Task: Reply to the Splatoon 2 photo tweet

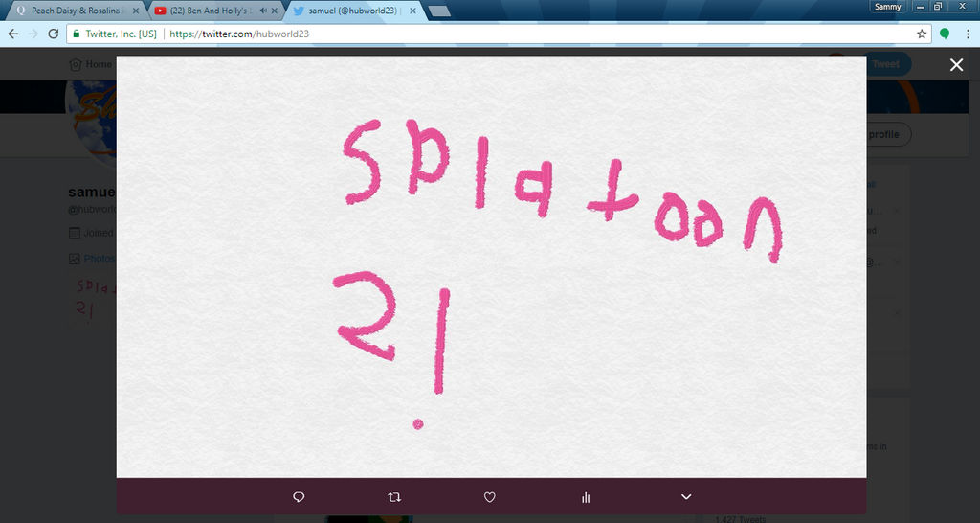Action: (299, 497)
